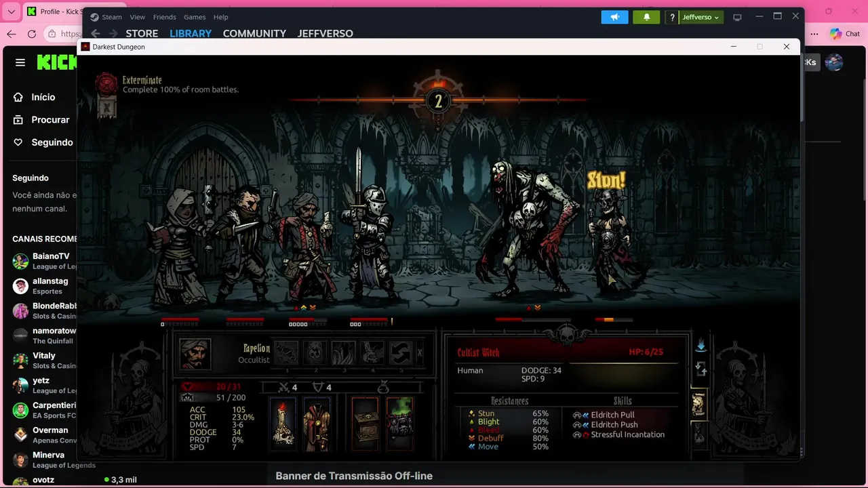Inspect the occultist robe trinket
Screen dimensions: 868x488
316,424
